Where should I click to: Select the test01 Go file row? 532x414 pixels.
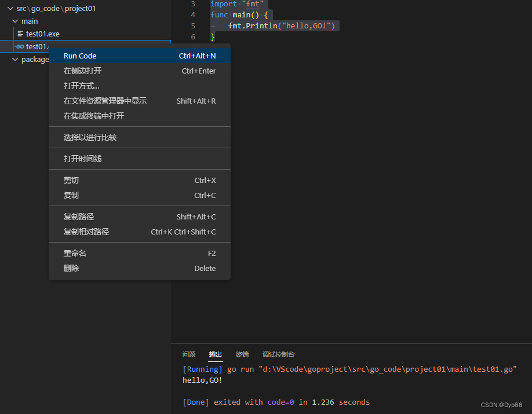tap(85, 46)
